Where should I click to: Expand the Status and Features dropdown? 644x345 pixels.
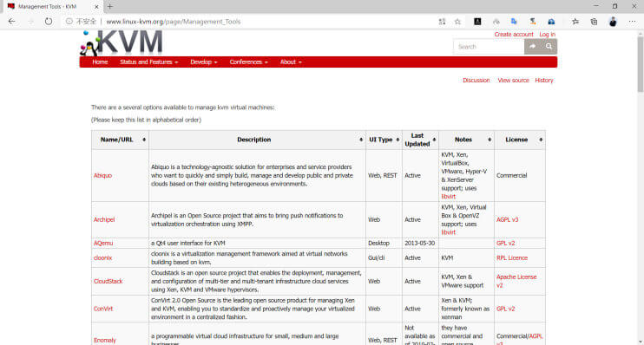tap(148, 62)
